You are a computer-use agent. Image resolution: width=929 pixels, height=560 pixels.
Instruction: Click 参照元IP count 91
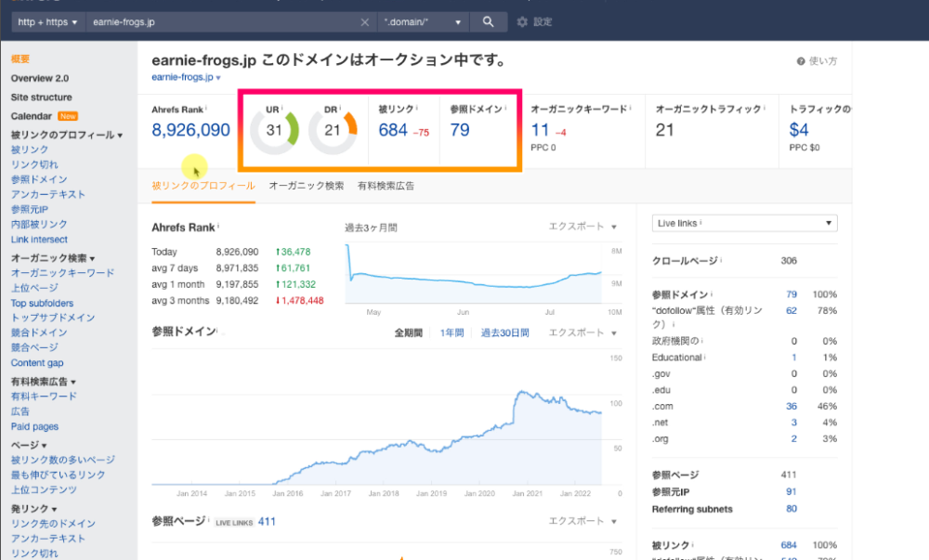pyautogui.click(x=791, y=492)
